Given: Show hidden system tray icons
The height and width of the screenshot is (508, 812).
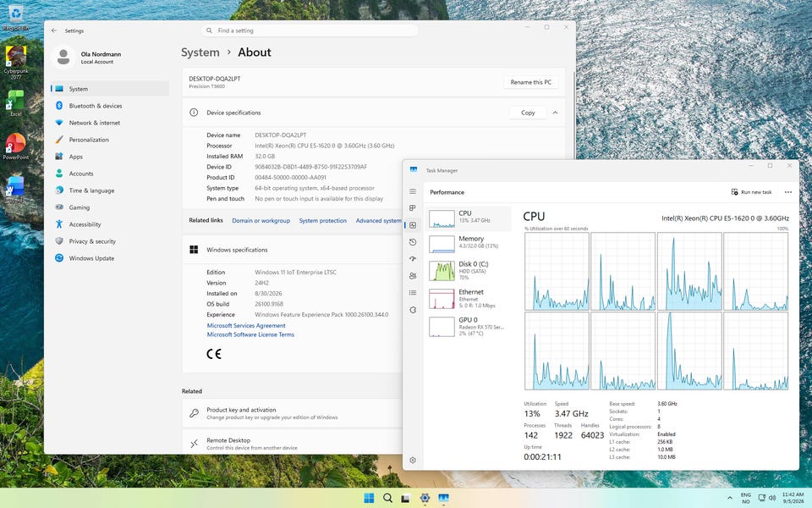Looking at the screenshot, I should tap(730, 498).
